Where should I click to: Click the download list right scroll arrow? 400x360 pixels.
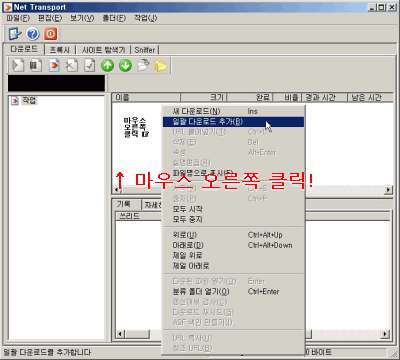388,190
